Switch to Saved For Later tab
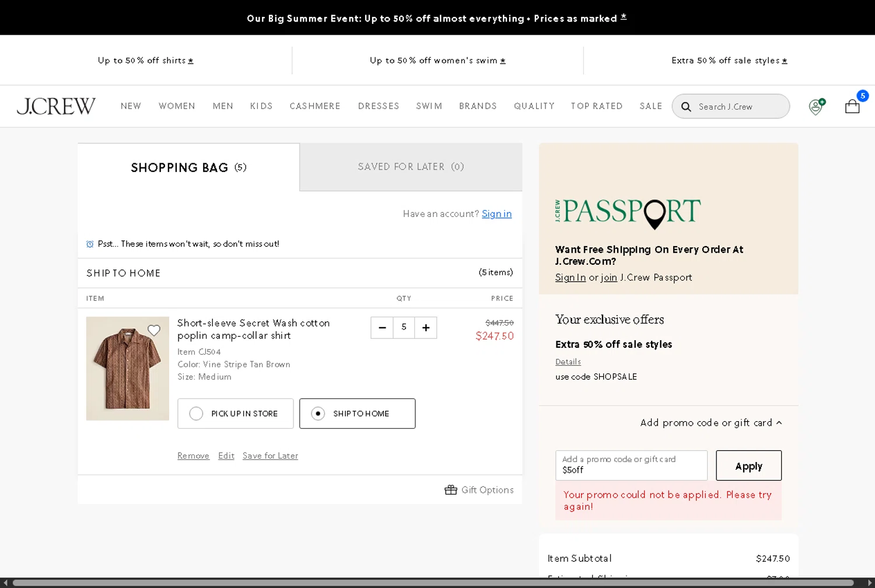Screen dimensions: 875x588 coord(411,167)
